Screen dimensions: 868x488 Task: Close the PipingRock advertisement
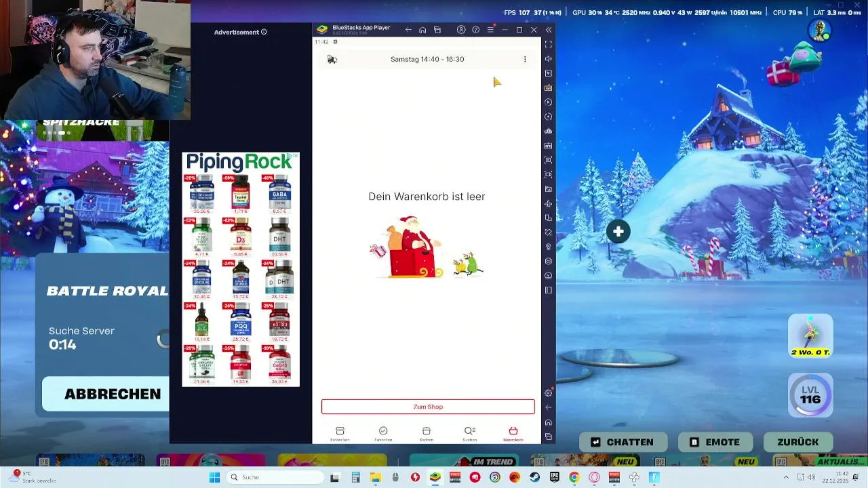coord(296,156)
